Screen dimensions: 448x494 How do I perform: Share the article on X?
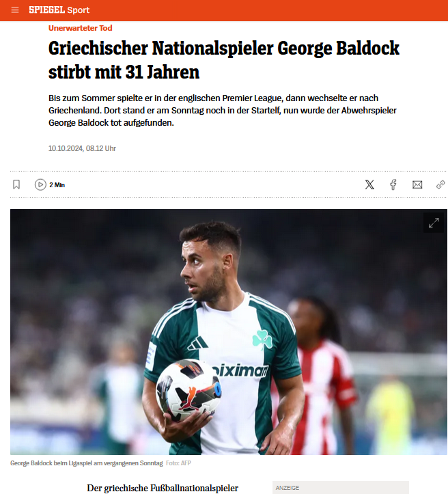click(x=369, y=184)
